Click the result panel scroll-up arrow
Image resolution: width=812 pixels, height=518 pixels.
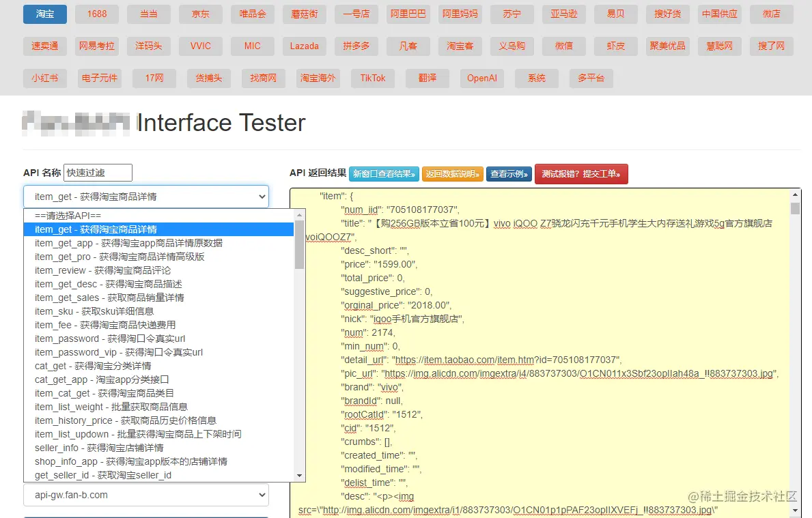tap(795, 195)
